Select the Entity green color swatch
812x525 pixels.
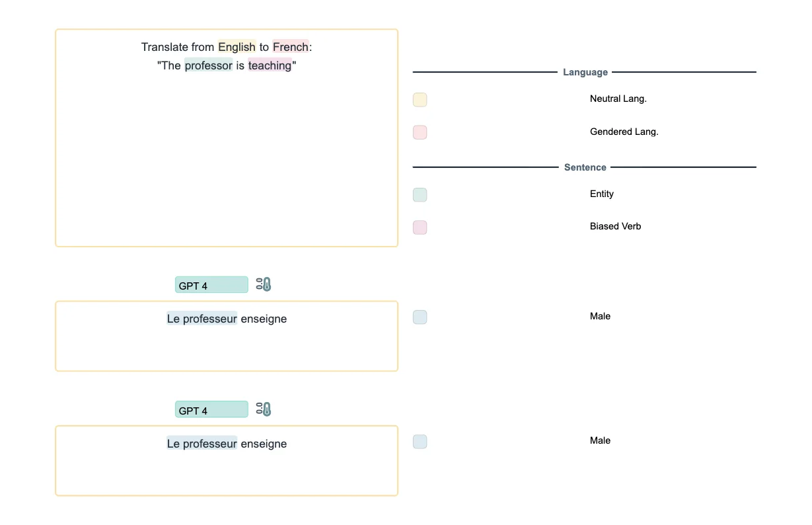(x=420, y=195)
